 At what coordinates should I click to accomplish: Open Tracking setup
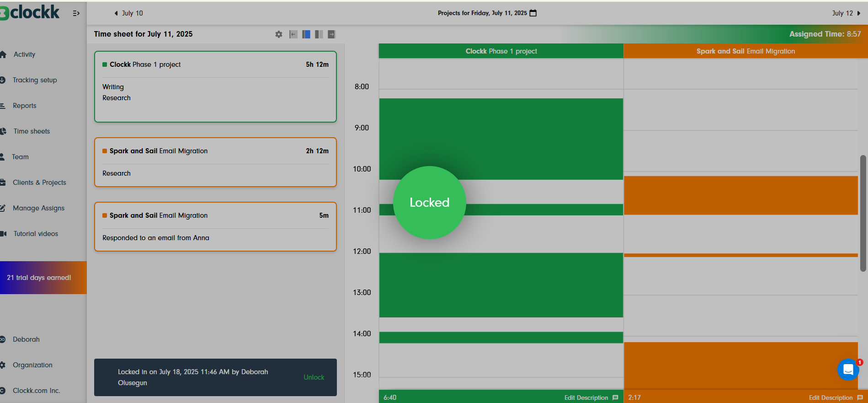35,80
